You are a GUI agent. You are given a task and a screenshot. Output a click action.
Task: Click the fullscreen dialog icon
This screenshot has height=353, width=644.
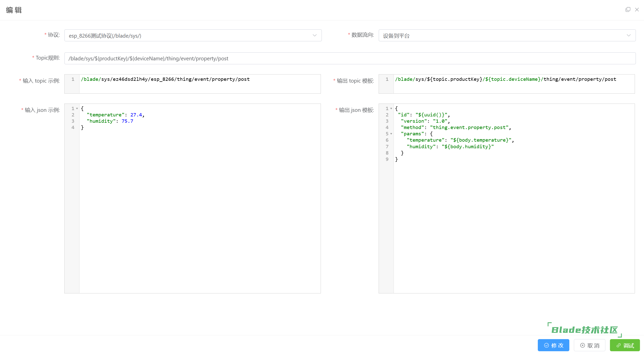tap(628, 10)
